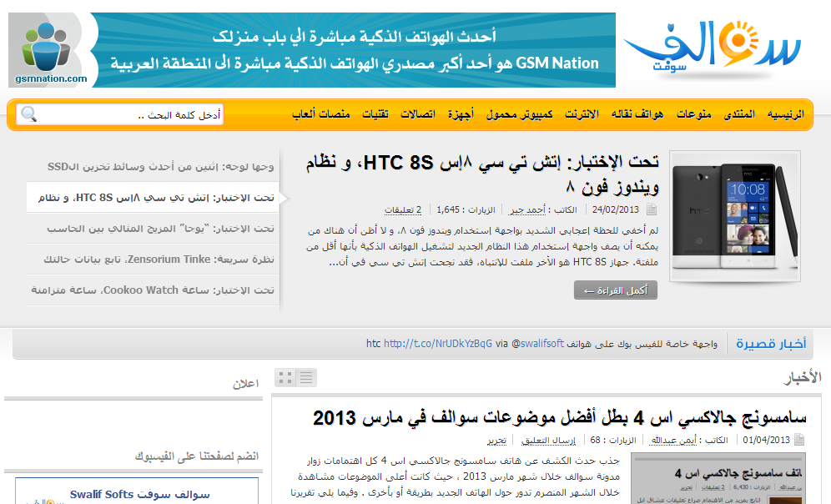Viewport: 831px width, 504px height.
Task: Click إرسال التعليق send comment link
Action: [x=548, y=440]
